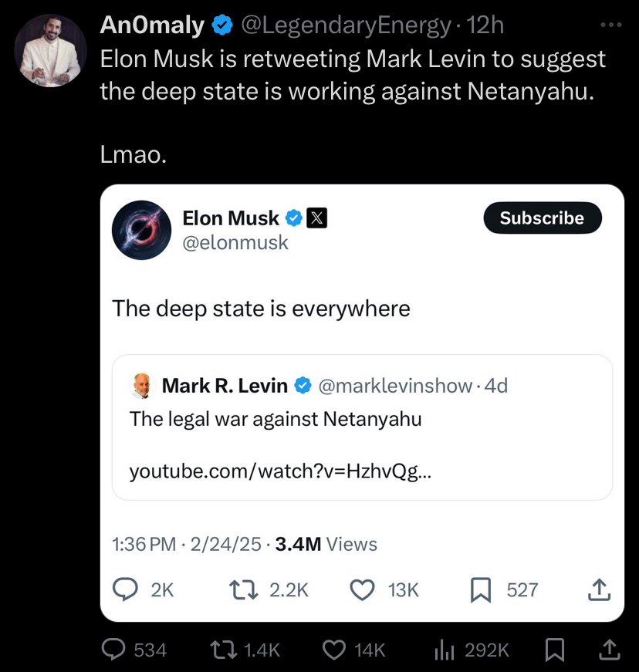View analytics showing 292K views

[x=472, y=650]
